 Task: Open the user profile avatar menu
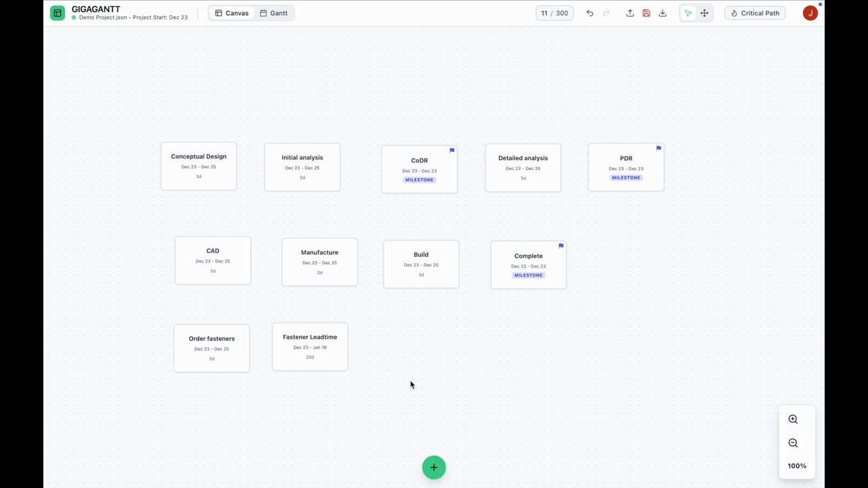(810, 12)
